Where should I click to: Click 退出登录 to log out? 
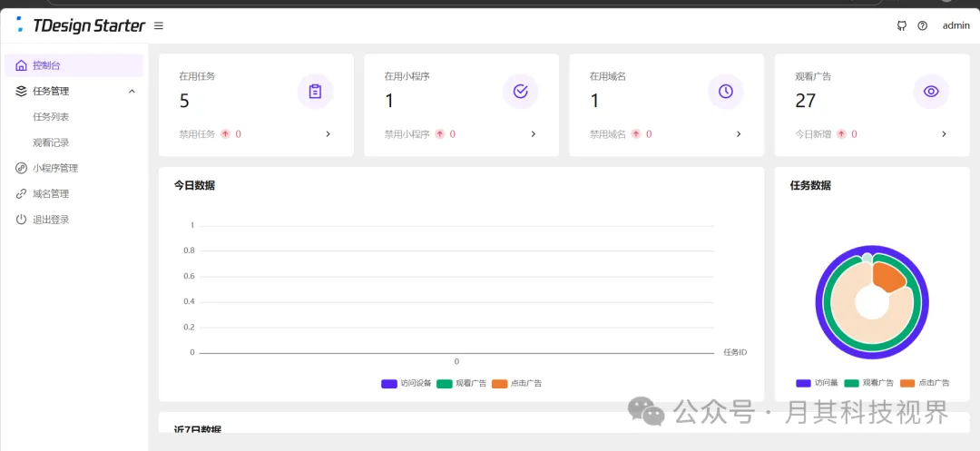tap(51, 220)
